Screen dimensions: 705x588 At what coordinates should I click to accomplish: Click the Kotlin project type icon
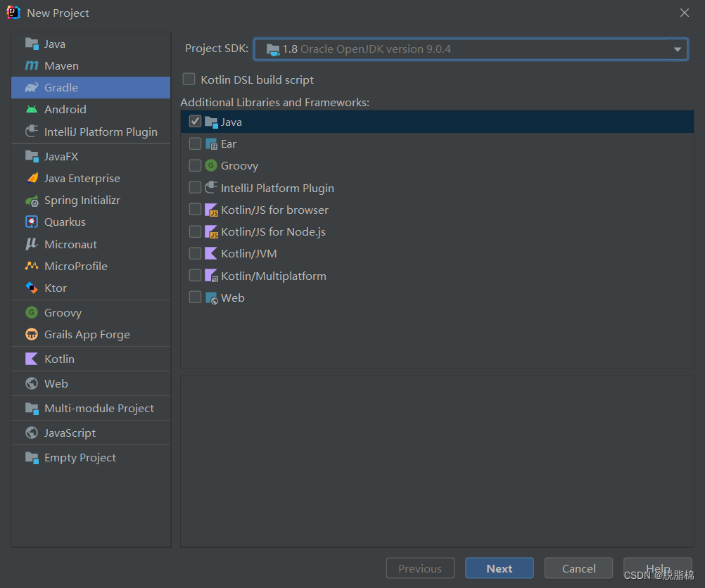31,359
